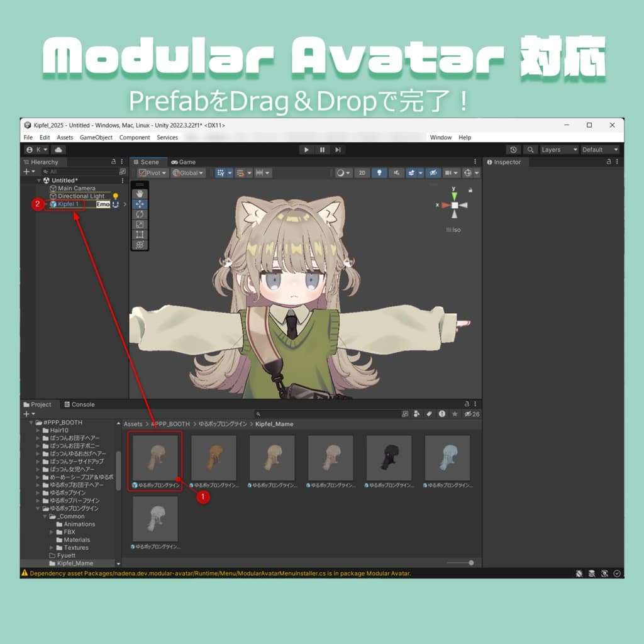Select the Rect tool
Viewport: 644px width, 644px height.
140,235
